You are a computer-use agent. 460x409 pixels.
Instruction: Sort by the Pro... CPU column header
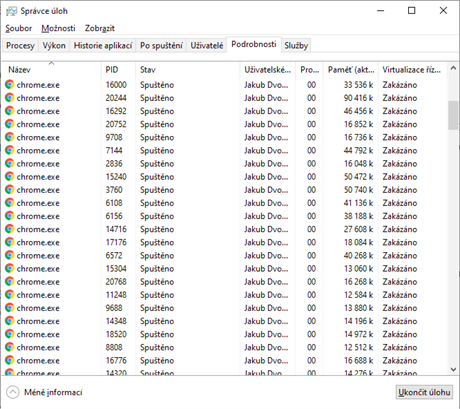(309, 69)
